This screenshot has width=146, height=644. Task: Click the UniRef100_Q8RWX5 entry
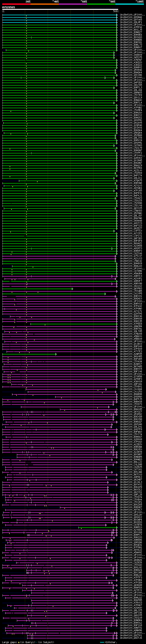point(131,93)
